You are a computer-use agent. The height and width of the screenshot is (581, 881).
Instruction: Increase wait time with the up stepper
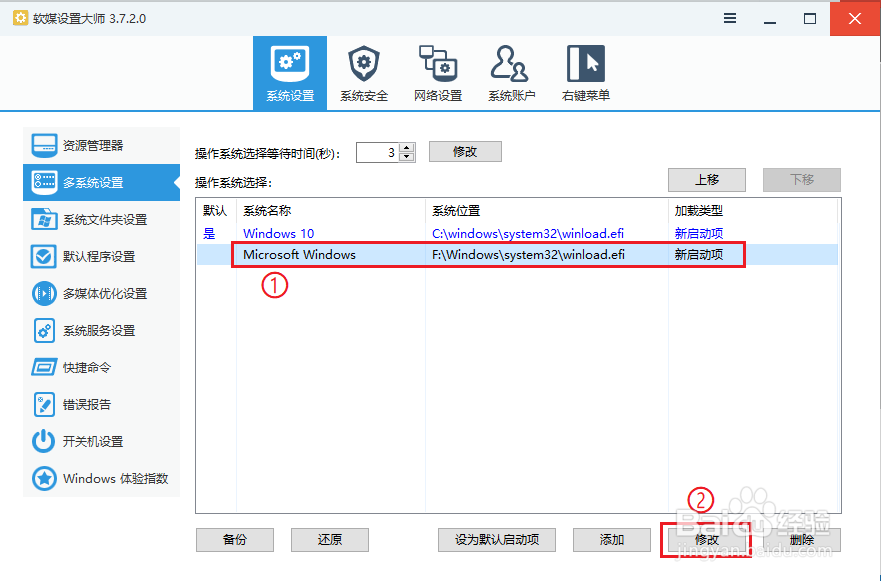(407, 148)
